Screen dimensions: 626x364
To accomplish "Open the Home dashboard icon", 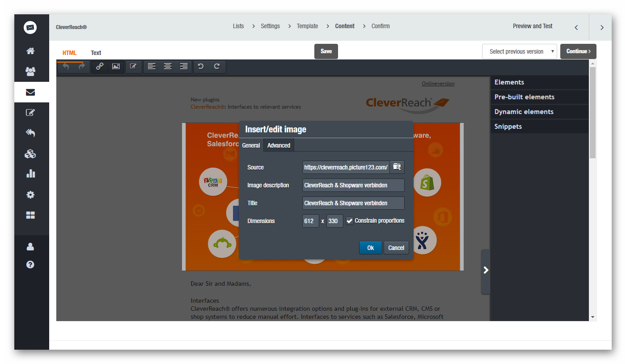I will pos(30,51).
